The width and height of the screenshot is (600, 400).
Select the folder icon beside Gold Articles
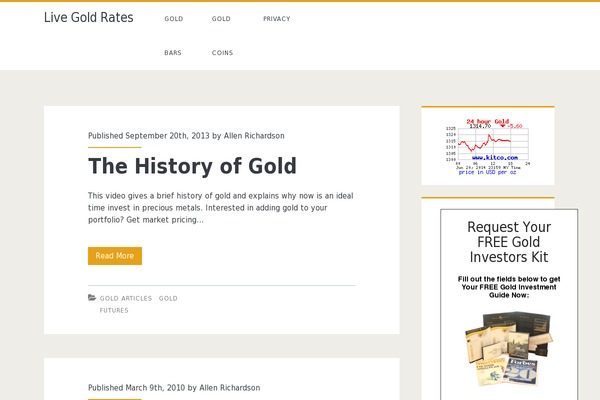click(x=92, y=297)
